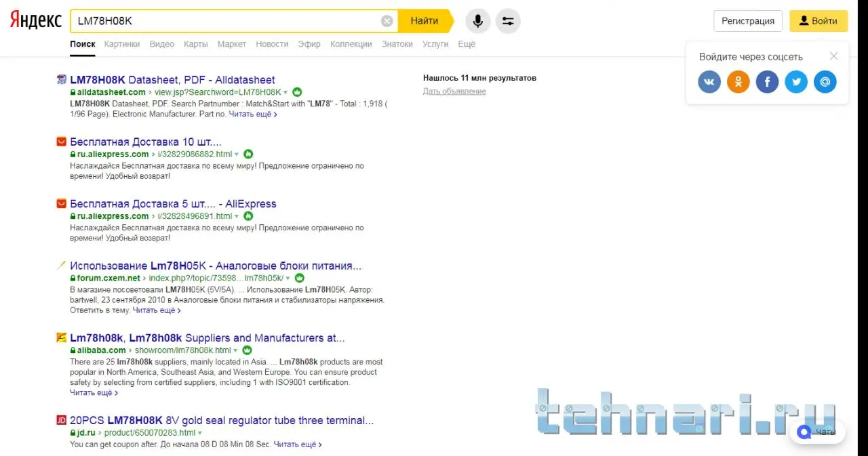The height and width of the screenshot is (456, 868).
Task: Switch to the Новости tab
Action: click(272, 44)
